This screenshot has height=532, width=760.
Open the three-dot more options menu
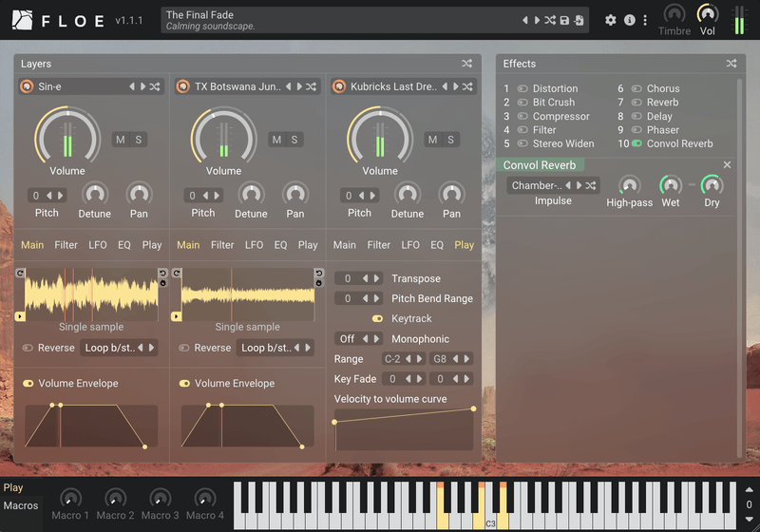tap(645, 20)
